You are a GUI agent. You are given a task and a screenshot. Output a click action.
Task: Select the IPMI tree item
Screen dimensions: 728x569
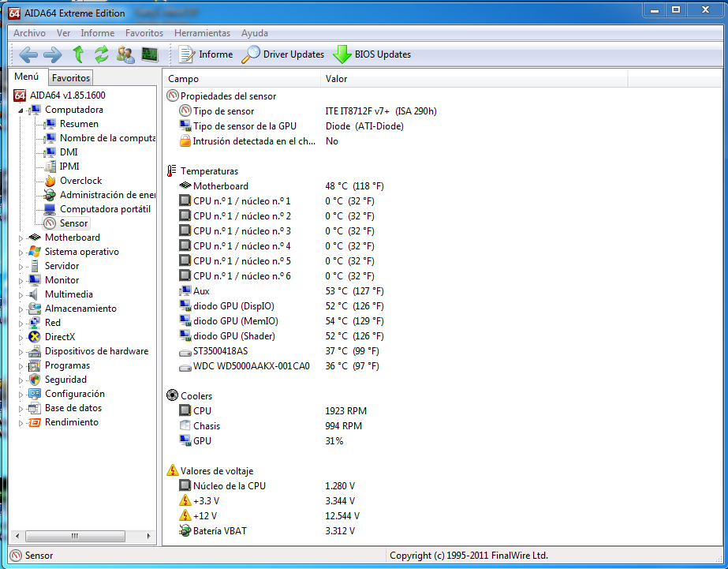69,167
